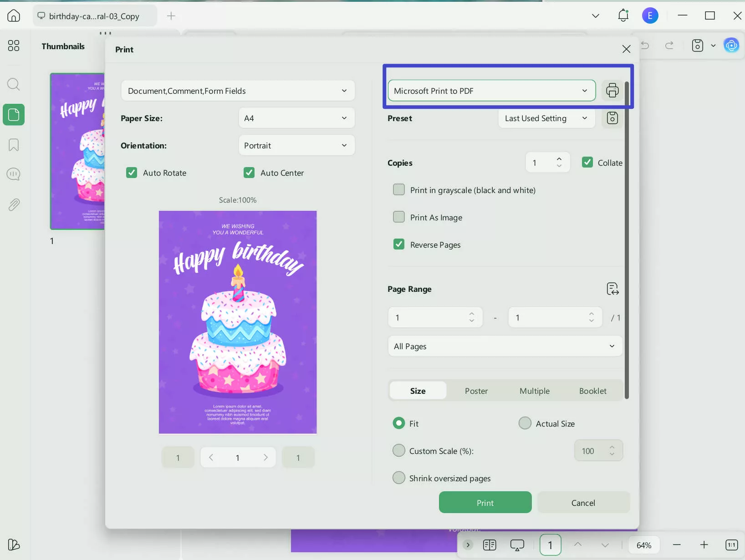Enable Print in grayscale checkbox
The height and width of the screenshot is (560, 745).
click(x=399, y=190)
